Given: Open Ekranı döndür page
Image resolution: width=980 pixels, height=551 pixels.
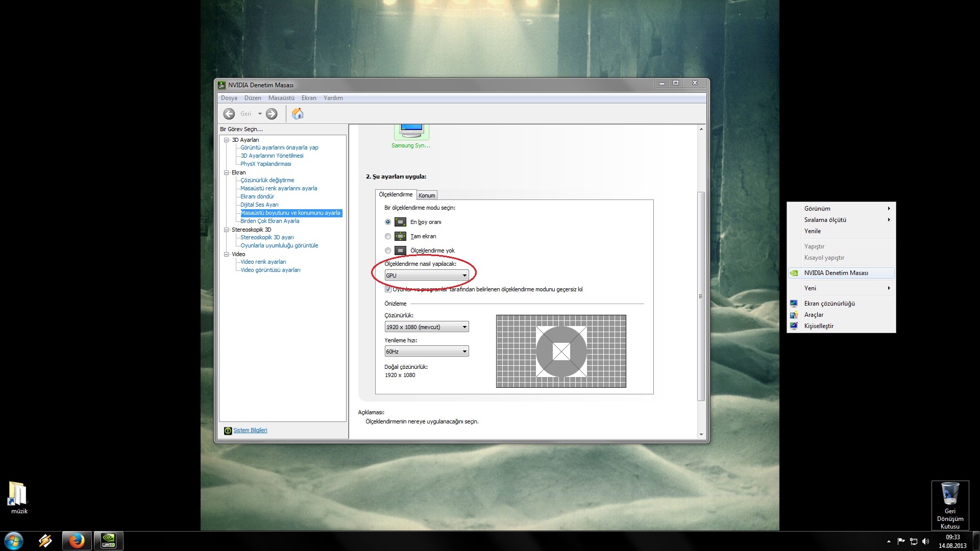Looking at the screenshot, I should tap(257, 196).
